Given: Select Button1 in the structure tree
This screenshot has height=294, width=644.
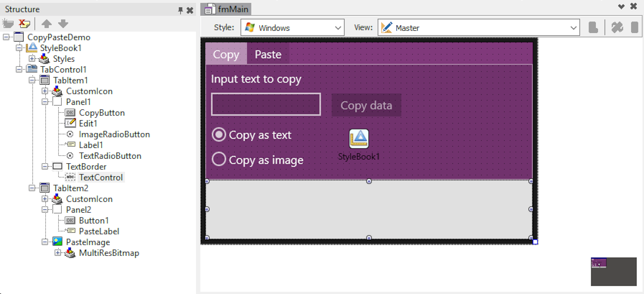Looking at the screenshot, I should coord(93,221).
